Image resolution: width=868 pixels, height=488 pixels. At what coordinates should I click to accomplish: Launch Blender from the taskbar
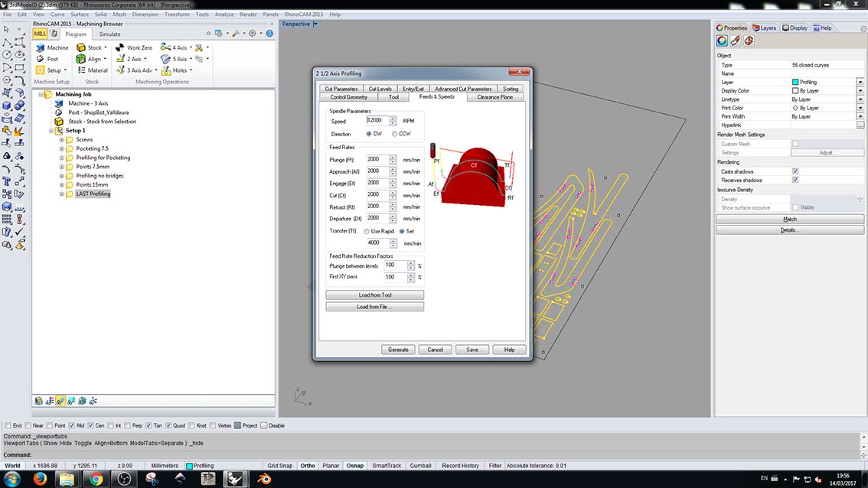tap(263, 479)
